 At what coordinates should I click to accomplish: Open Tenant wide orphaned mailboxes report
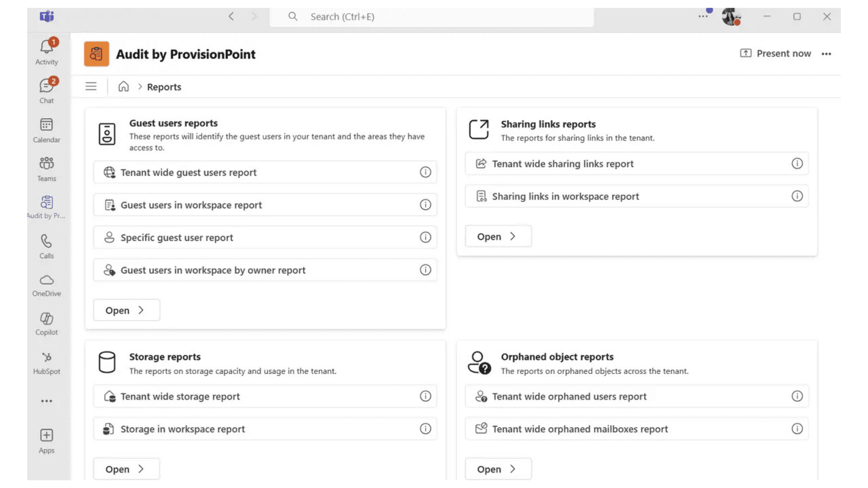pos(637,429)
